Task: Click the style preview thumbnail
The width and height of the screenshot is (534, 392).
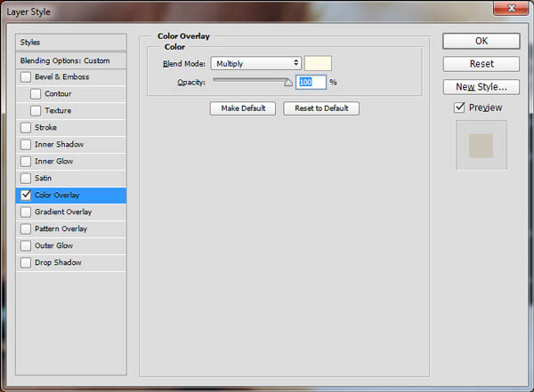Action: (x=481, y=145)
